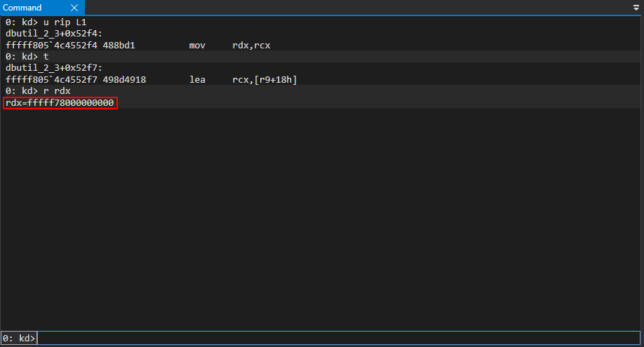
Task: Click the highlighted rdx=fffff78000000000 value
Action: [60, 103]
